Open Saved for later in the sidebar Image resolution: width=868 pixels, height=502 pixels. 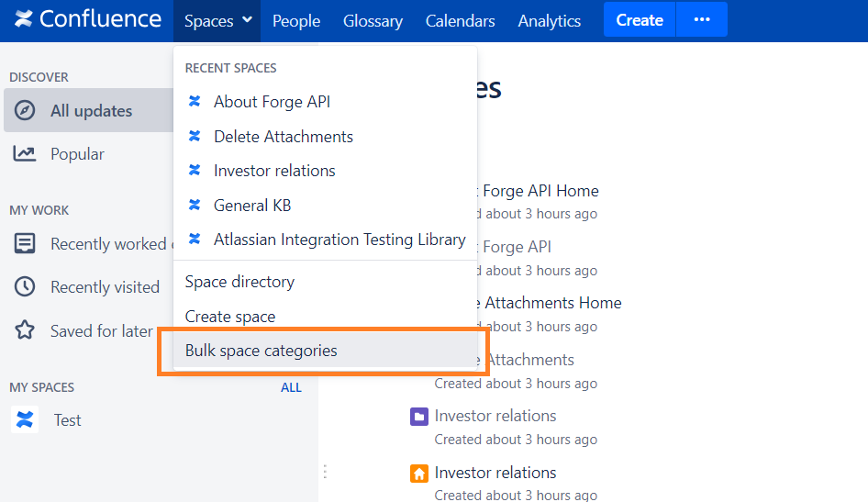click(x=101, y=331)
